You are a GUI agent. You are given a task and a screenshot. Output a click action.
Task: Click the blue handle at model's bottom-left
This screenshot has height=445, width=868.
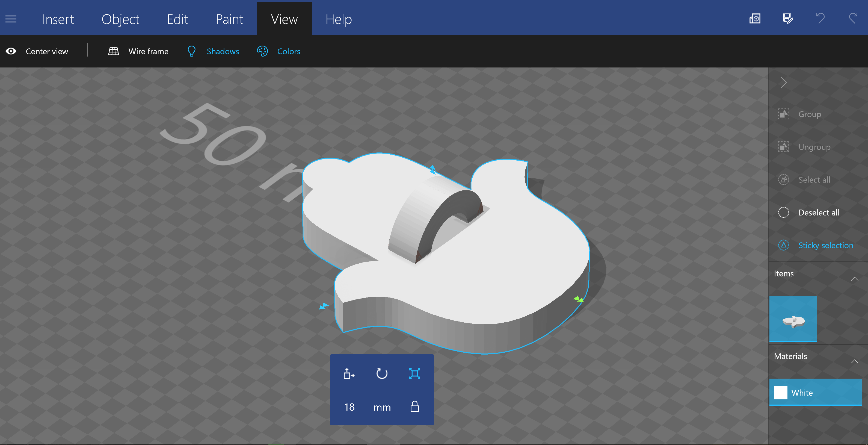pyautogui.click(x=324, y=306)
